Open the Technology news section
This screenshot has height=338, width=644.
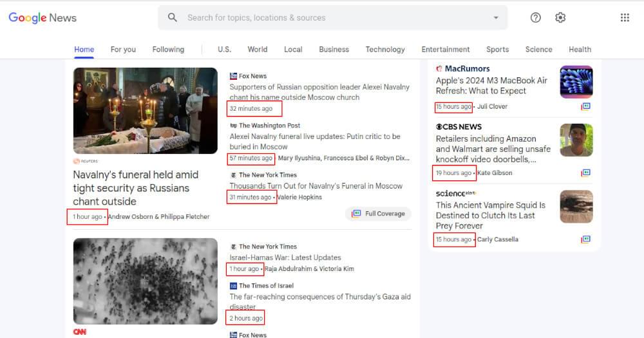tap(385, 50)
